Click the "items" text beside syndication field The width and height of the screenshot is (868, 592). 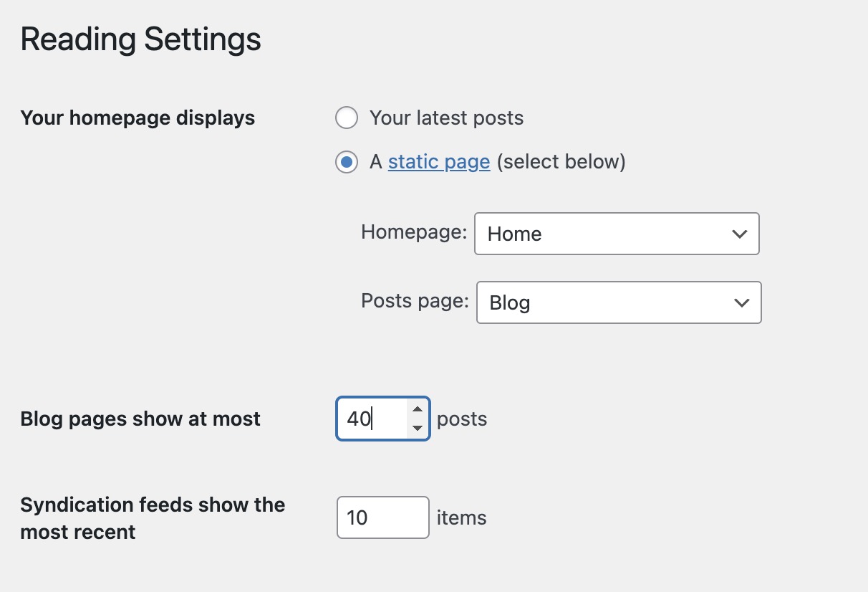tap(461, 517)
